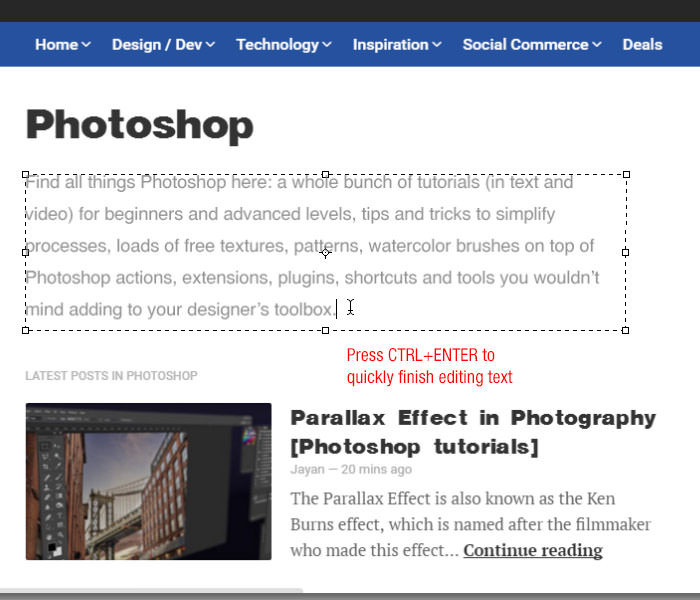Screen dimensions: 700x600
Task: Open 'Parallax Effect in Photography' article title
Action: [x=473, y=432]
